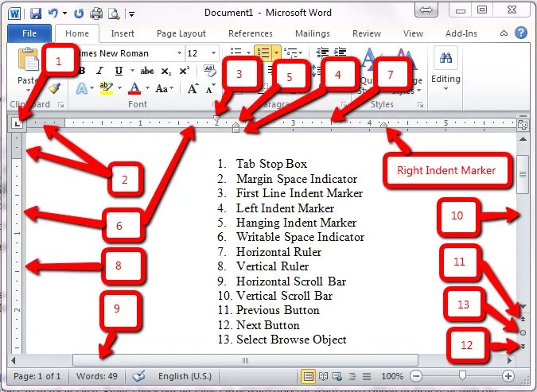Open Customize Quick Access Toolbar dropdown
The width and height of the screenshot is (537, 392).
point(131,14)
